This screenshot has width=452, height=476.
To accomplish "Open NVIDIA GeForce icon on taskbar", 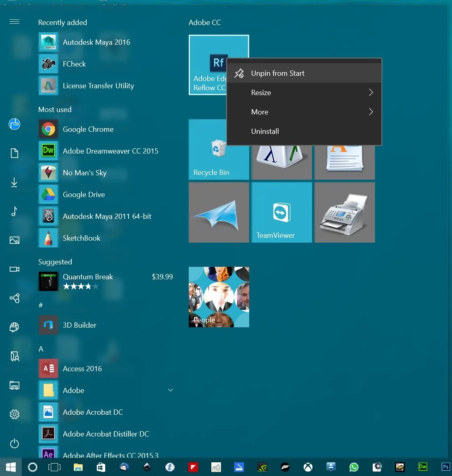I will 262,467.
